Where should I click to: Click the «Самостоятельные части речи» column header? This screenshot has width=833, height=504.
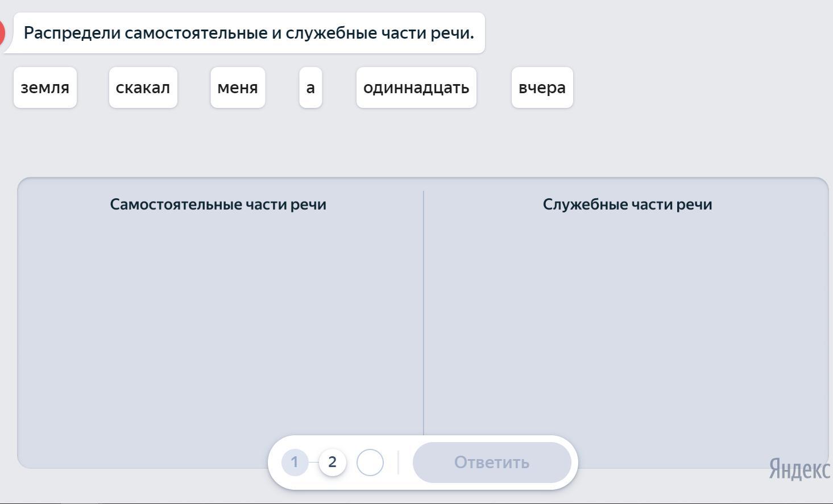point(218,205)
